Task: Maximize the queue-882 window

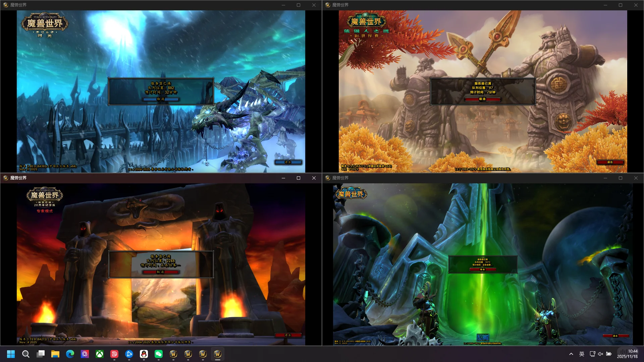Action: coord(299,5)
